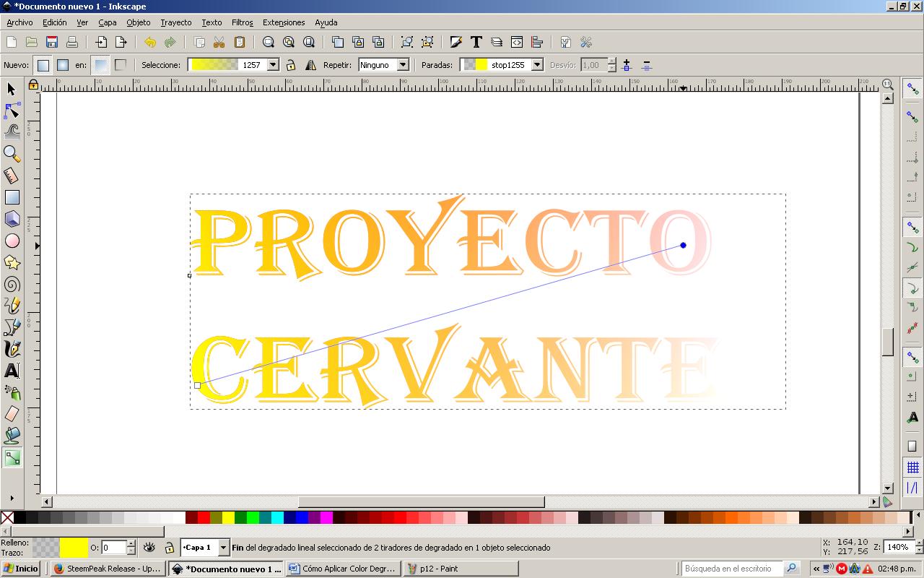Select the Zoom magnifier tool
Image resolution: width=924 pixels, height=578 pixels.
[12, 154]
